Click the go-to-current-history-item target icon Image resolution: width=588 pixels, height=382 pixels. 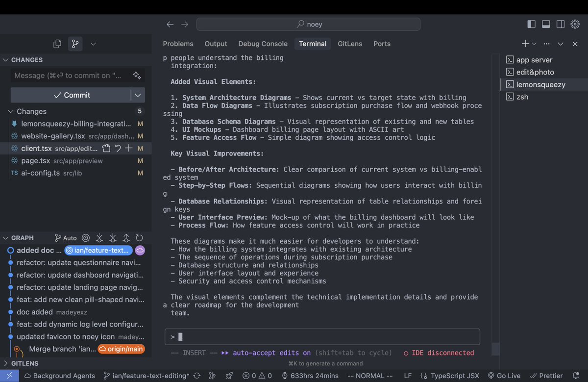pos(86,238)
